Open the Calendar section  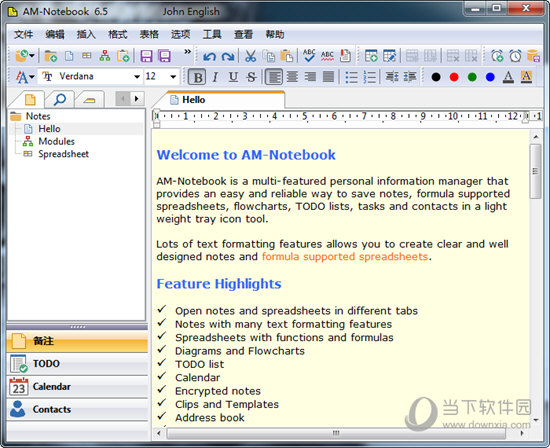(77, 387)
